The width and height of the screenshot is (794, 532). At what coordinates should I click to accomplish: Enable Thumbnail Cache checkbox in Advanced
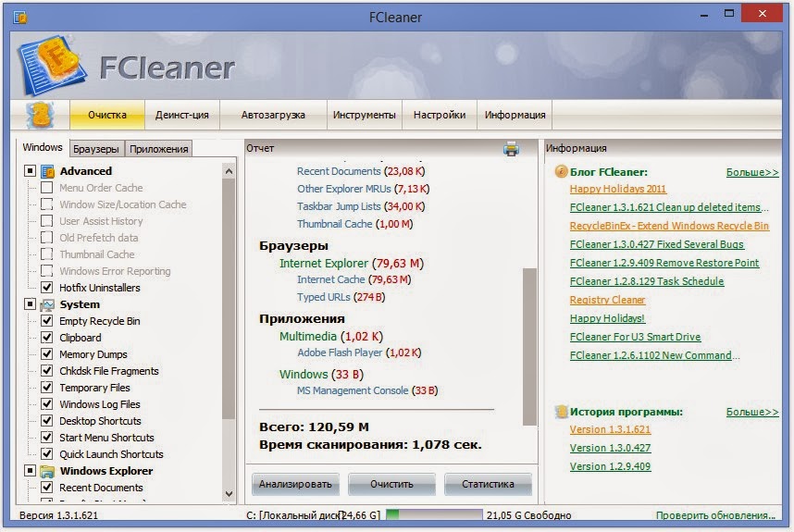46,254
